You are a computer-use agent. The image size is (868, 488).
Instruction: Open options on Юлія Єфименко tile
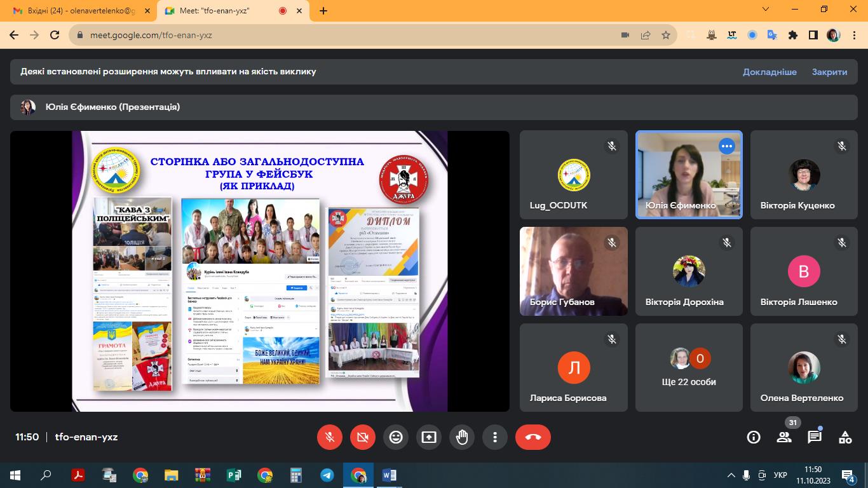(x=726, y=146)
